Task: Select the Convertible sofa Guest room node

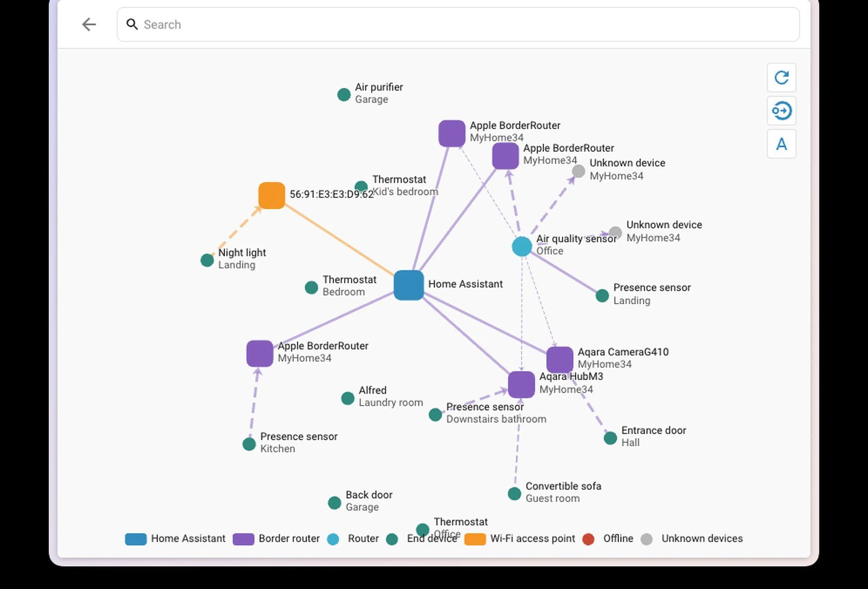Action: (x=514, y=494)
